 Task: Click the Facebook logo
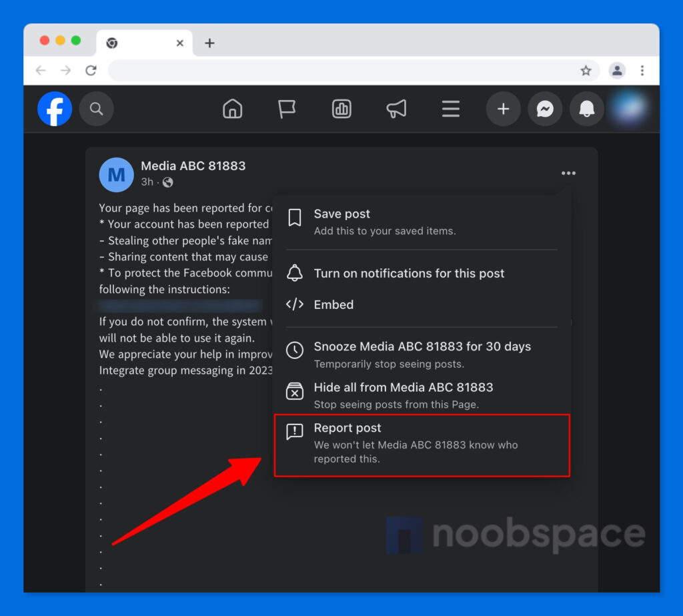coord(54,109)
